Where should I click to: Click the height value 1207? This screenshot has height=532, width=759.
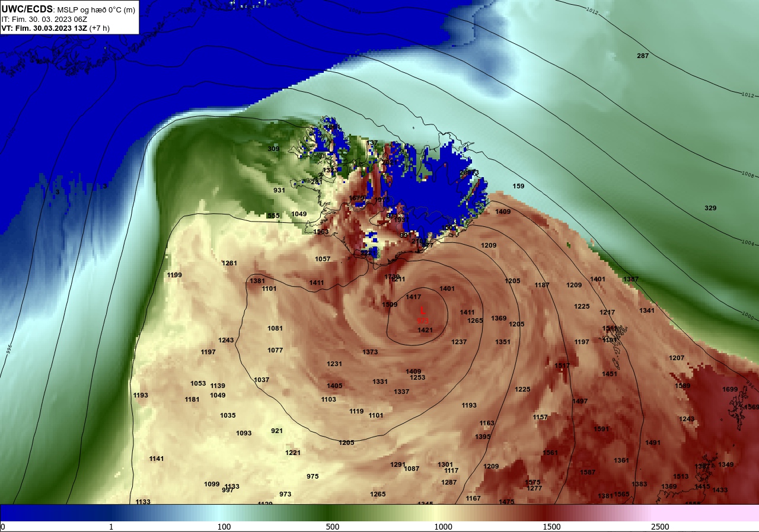pyautogui.click(x=677, y=358)
